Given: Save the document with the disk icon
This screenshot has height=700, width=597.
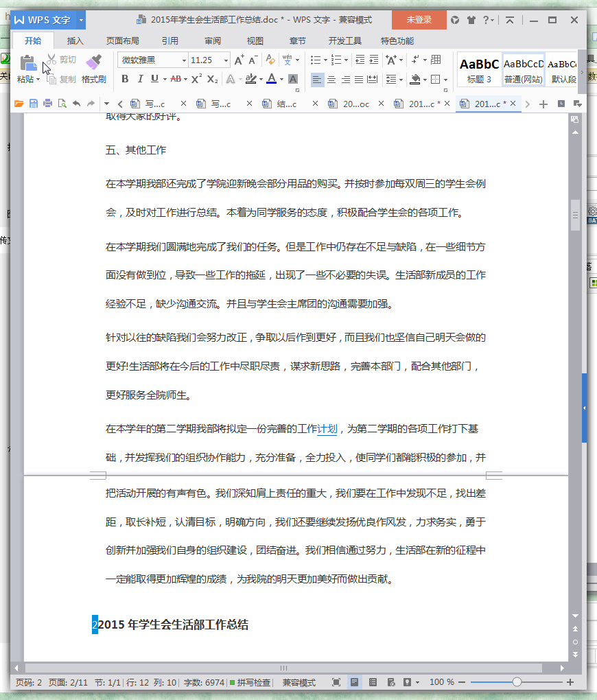Looking at the screenshot, I should click(34, 104).
